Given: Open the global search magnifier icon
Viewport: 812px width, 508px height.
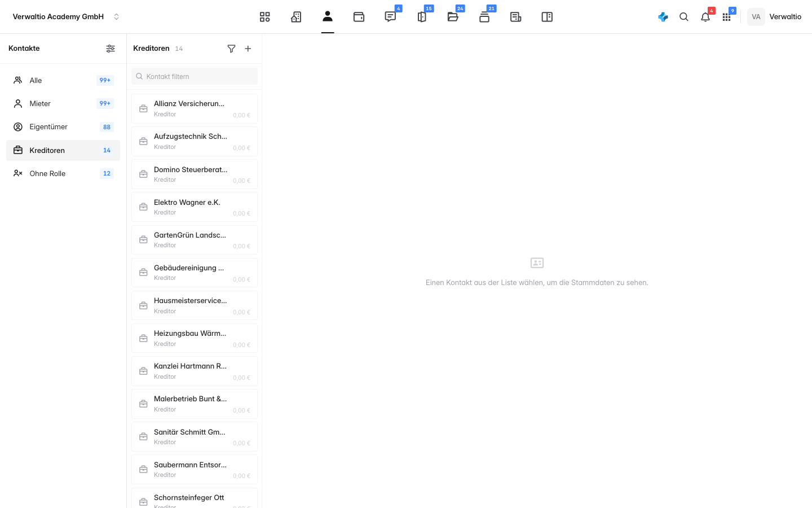Looking at the screenshot, I should (684, 17).
